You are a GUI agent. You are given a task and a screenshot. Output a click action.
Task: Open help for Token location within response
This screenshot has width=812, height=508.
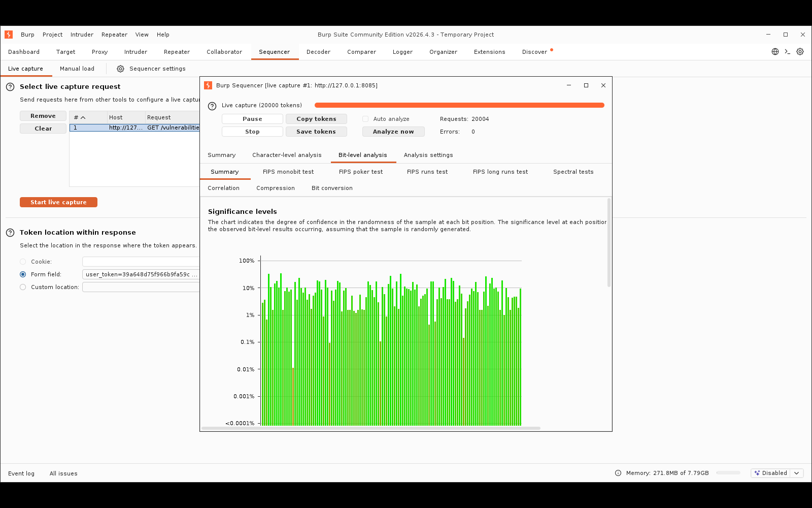(10, 233)
